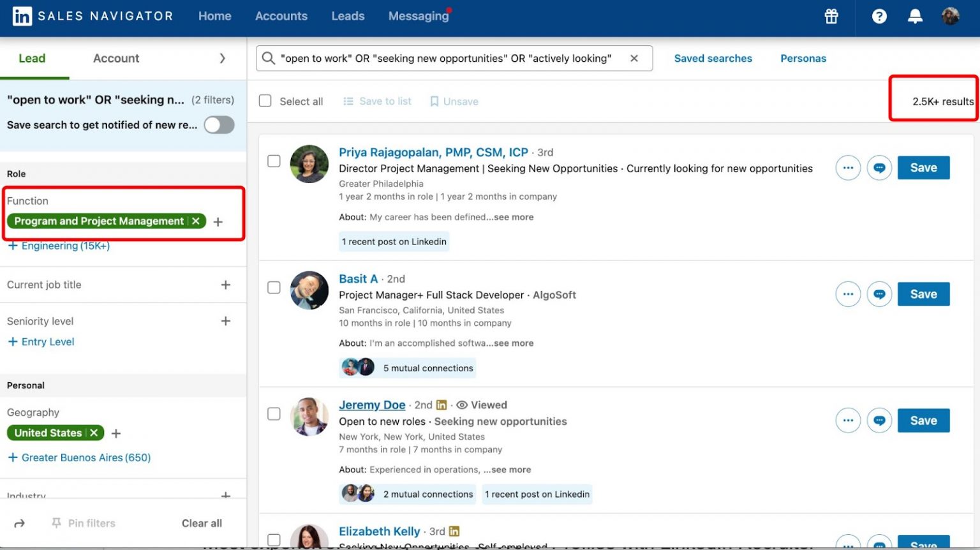Click the Save to list icon

tap(348, 101)
